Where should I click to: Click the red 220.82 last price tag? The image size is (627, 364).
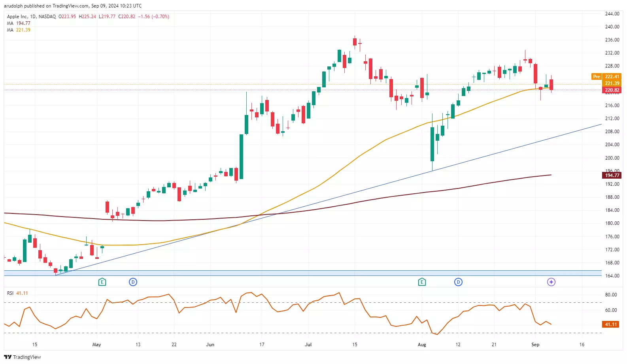[612, 90]
